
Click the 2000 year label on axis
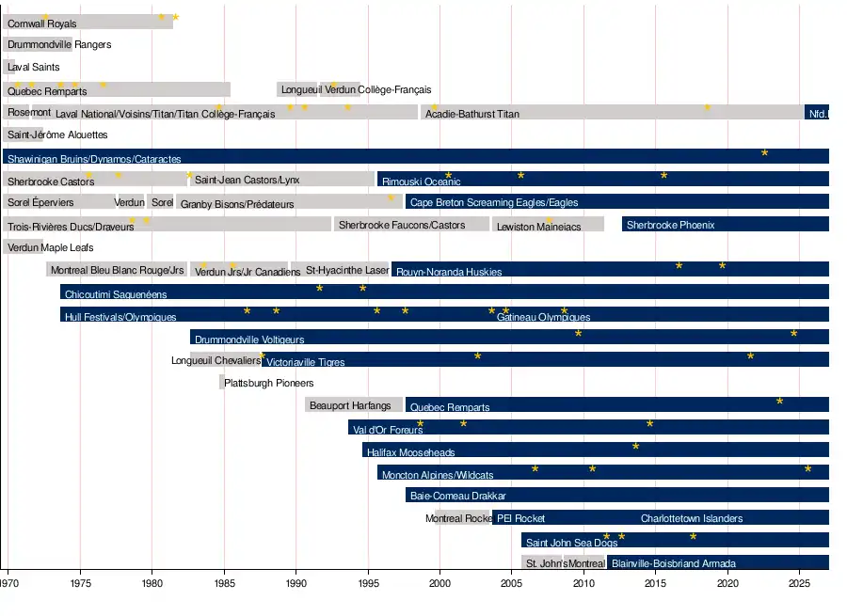click(440, 584)
